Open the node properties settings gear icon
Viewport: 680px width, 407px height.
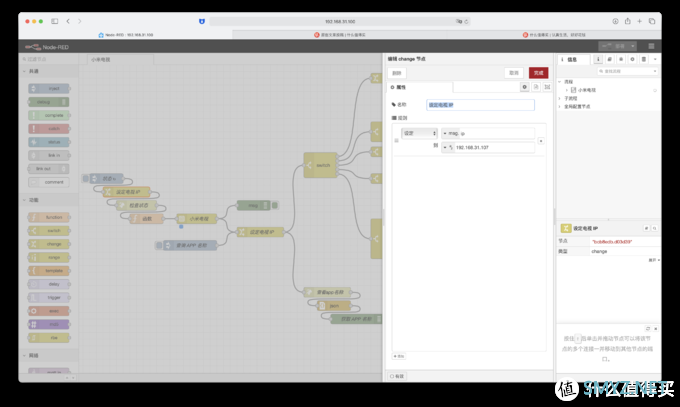coord(523,87)
